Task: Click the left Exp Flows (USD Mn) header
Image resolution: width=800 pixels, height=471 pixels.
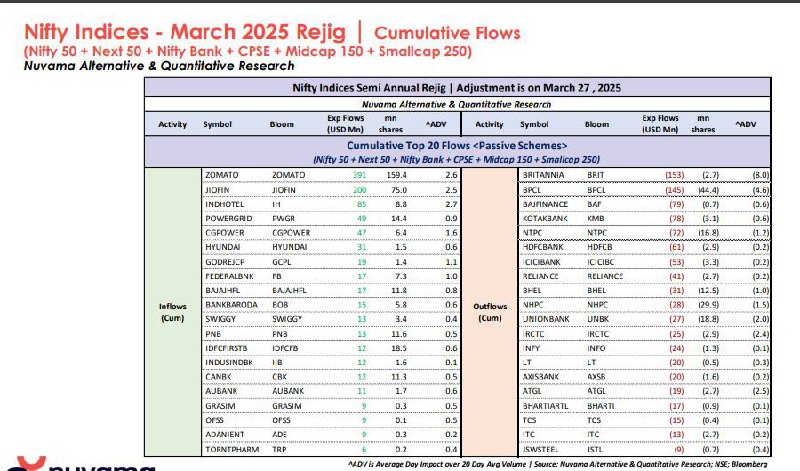Action: [x=345, y=123]
